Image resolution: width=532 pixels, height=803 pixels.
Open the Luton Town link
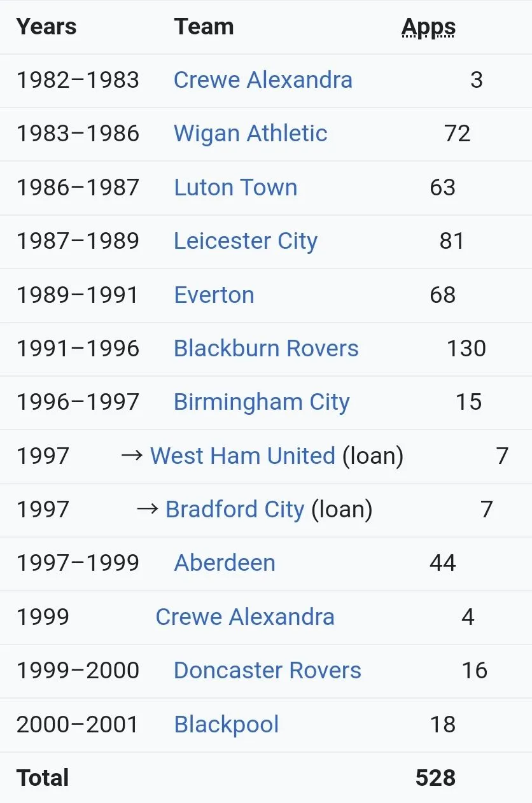[235, 188]
